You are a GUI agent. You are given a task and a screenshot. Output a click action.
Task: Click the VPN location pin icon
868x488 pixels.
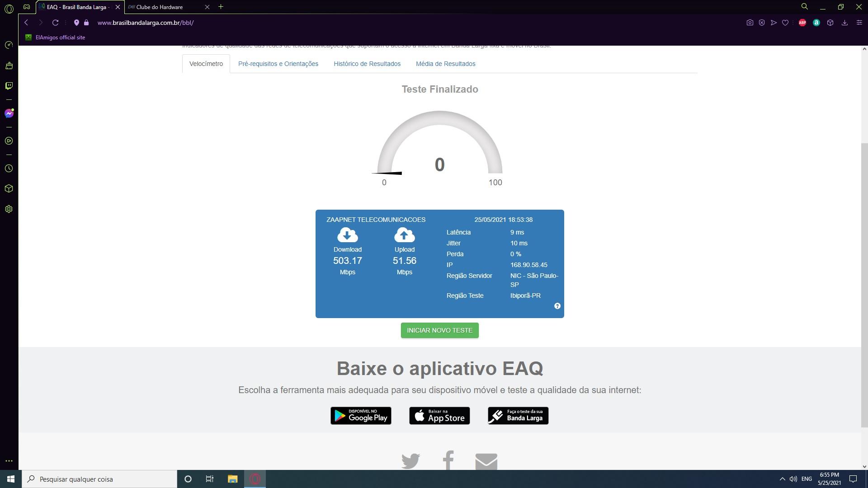click(x=76, y=23)
